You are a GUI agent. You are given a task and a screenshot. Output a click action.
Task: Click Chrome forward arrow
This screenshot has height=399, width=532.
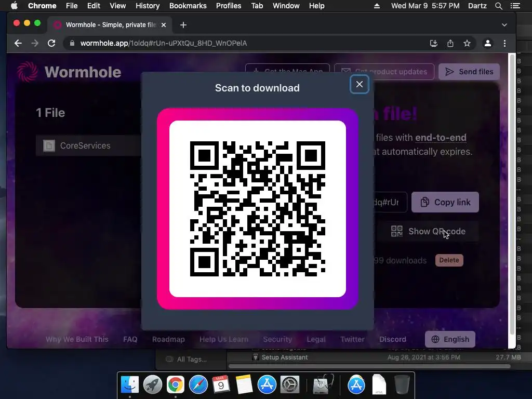(35, 43)
